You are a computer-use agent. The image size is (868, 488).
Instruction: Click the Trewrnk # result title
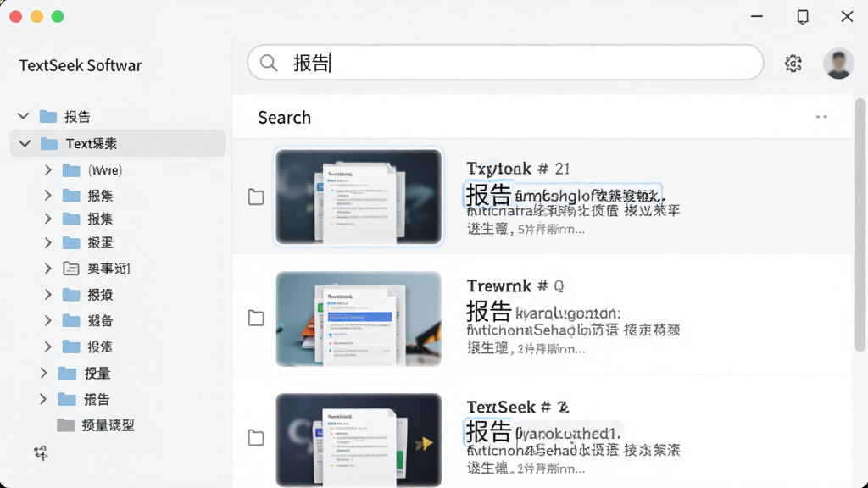(515, 286)
